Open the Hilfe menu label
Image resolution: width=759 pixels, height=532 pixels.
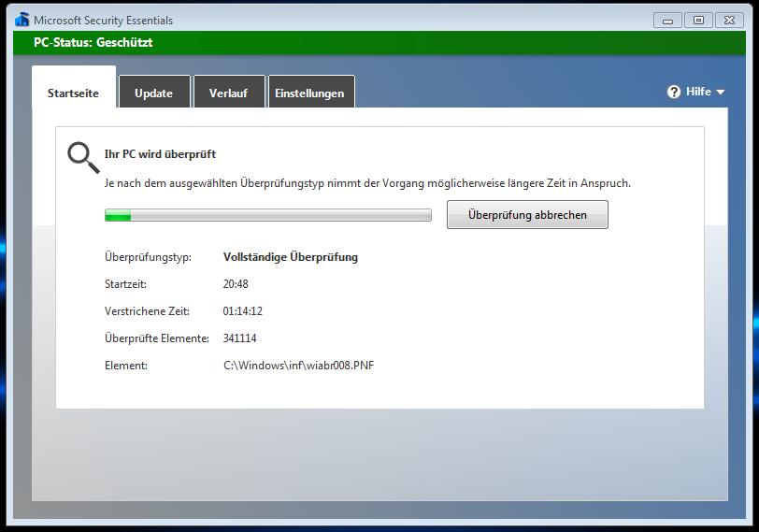[x=698, y=92]
